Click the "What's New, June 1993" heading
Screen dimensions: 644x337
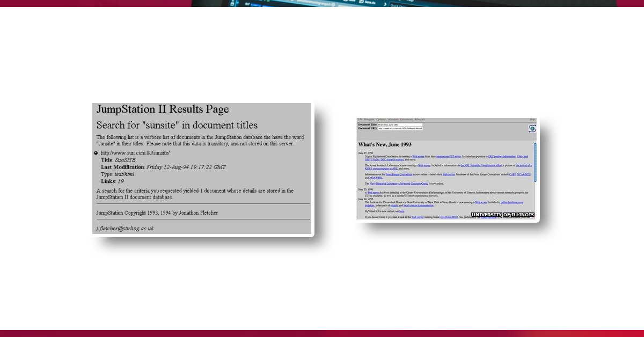pyautogui.click(x=385, y=145)
